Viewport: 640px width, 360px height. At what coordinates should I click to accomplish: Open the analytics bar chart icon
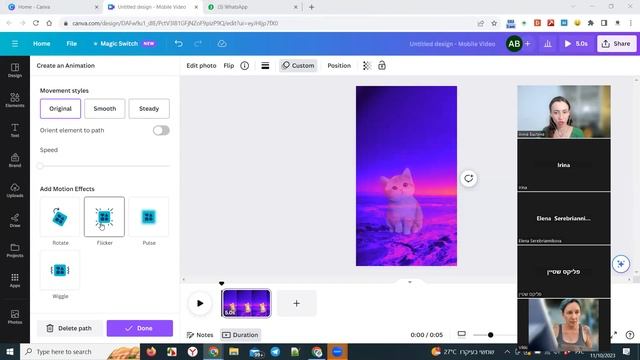point(548,44)
